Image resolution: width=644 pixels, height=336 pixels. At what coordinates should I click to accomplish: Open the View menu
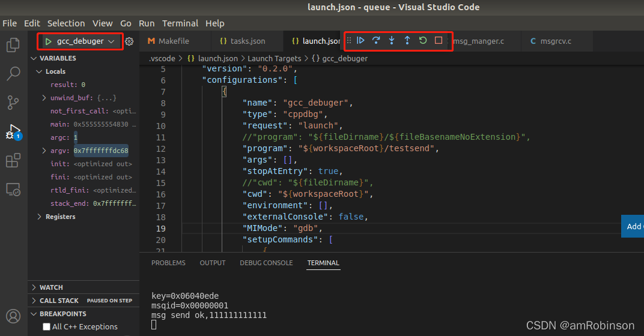[102, 23]
